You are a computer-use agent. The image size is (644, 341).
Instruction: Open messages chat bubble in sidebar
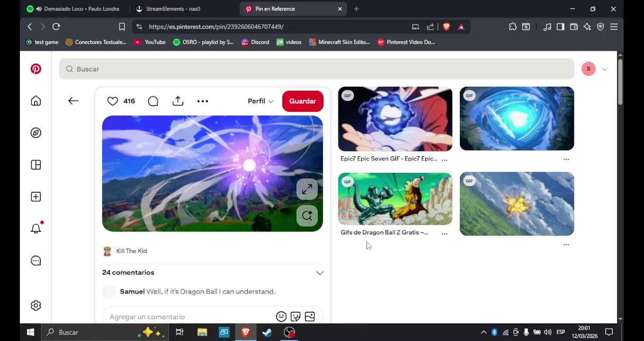click(36, 261)
